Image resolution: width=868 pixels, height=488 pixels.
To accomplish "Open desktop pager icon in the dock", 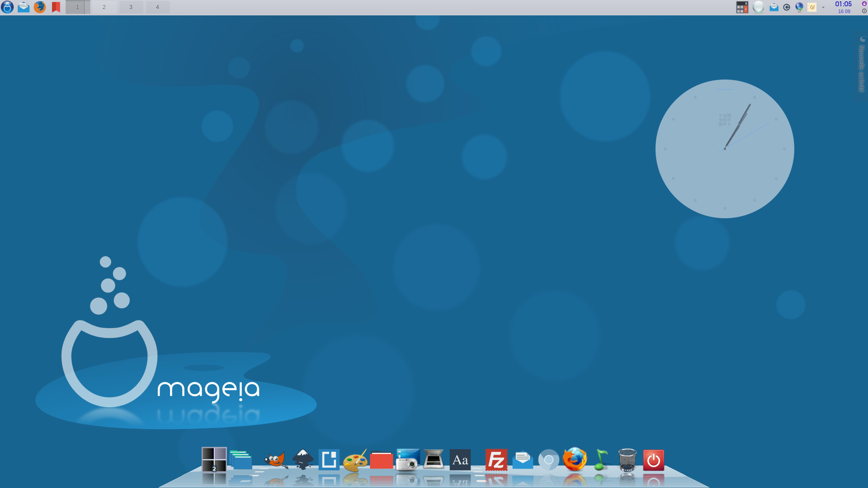I will click(x=214, y=460).
